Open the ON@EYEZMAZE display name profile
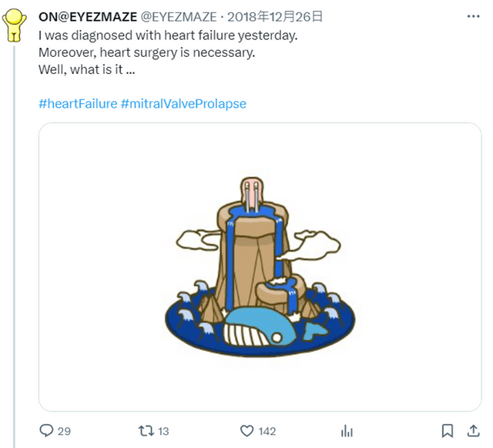 87,15
